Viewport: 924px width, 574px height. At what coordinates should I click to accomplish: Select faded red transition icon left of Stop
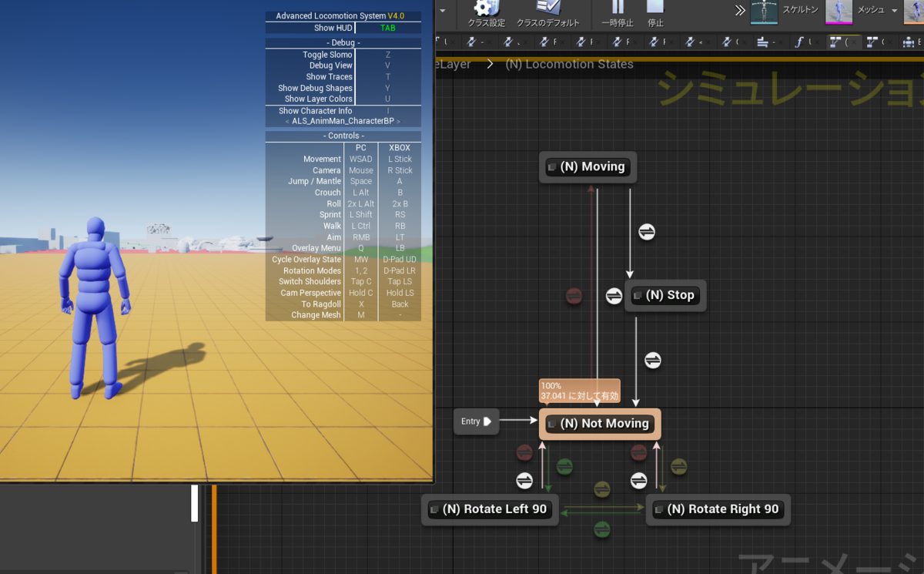click(x=574, y=296)
